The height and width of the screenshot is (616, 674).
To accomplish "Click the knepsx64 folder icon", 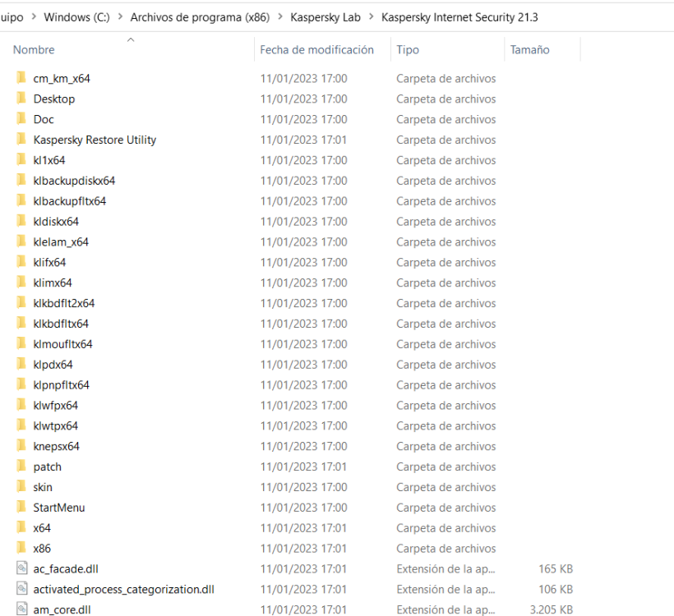I will pyautogui.click(x=21, y=446).
